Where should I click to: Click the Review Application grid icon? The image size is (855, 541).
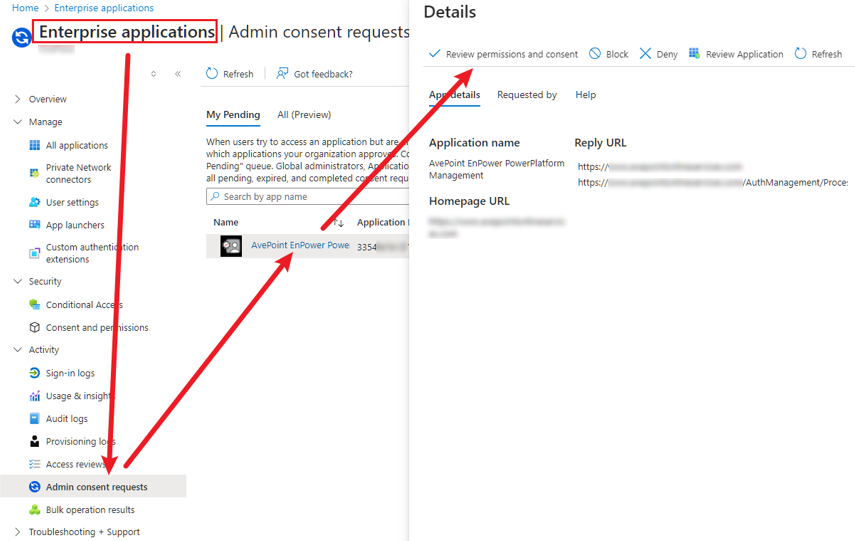coord(694,53)
